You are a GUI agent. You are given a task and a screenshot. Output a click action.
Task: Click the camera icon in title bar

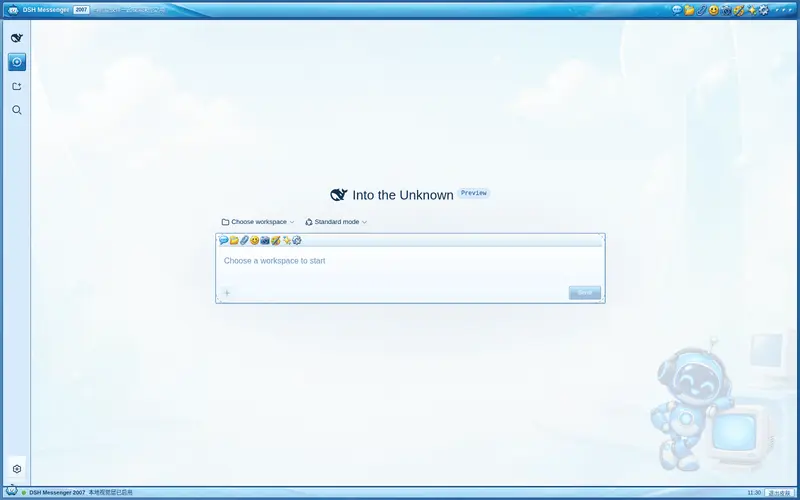point(726,10)
